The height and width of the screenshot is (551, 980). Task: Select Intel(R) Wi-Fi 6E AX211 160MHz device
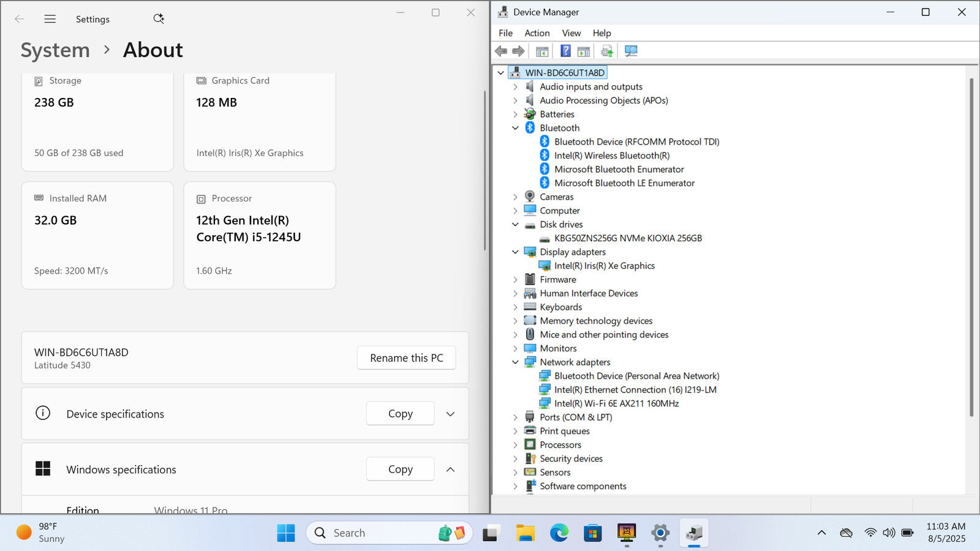click(616, 403)
